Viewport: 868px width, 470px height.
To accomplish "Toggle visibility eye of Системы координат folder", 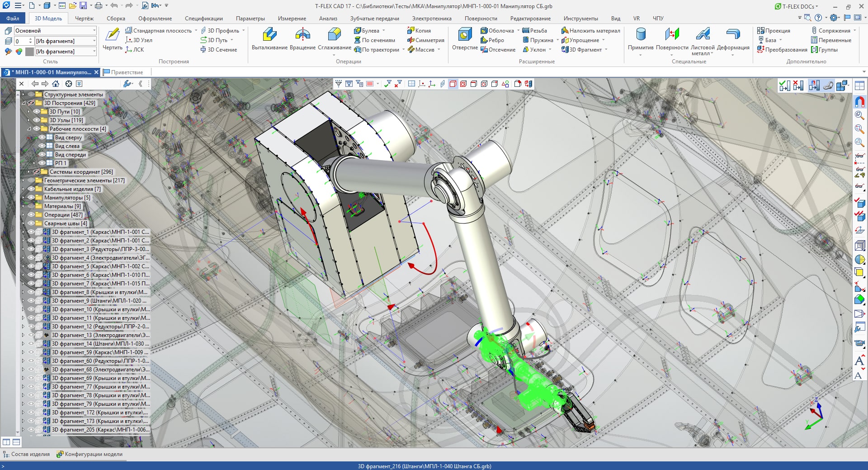I will point(37,172).
